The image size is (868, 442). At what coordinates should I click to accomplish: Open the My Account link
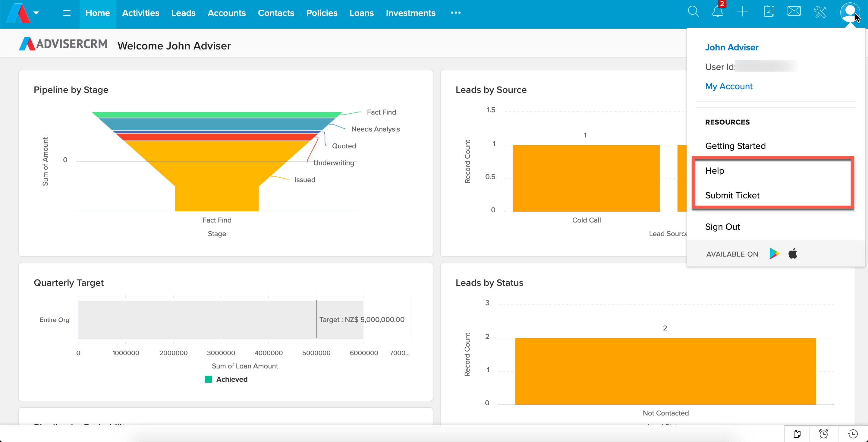click(x=728, y=86)
